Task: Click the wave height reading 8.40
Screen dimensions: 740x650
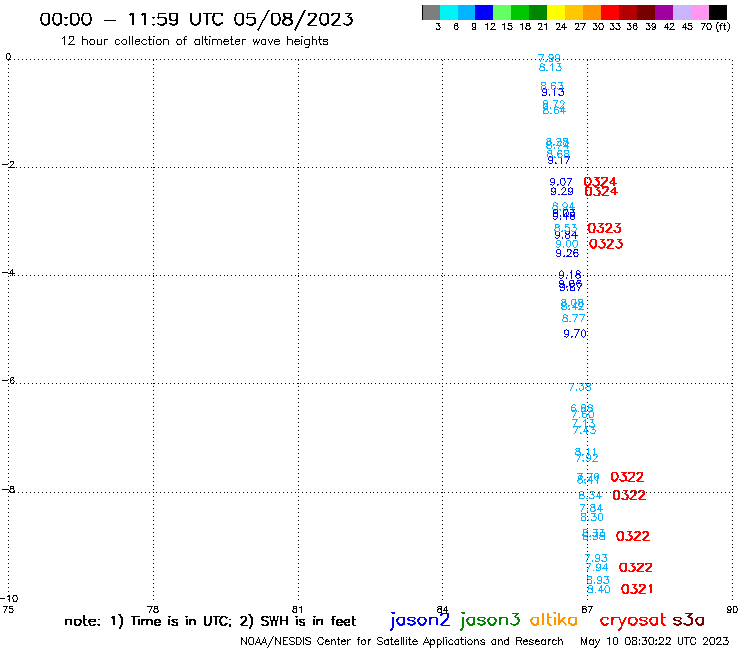Action: point(598,590)
